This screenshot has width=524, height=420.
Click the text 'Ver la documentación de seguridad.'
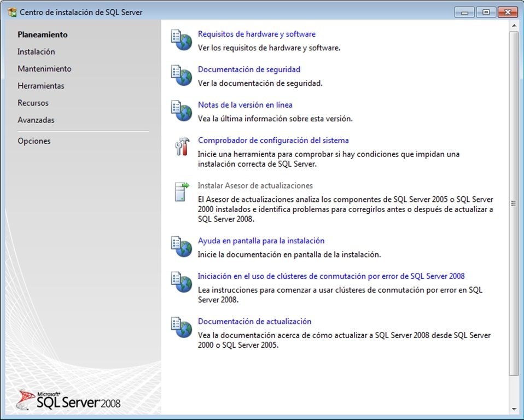click(x=260, y=83)
